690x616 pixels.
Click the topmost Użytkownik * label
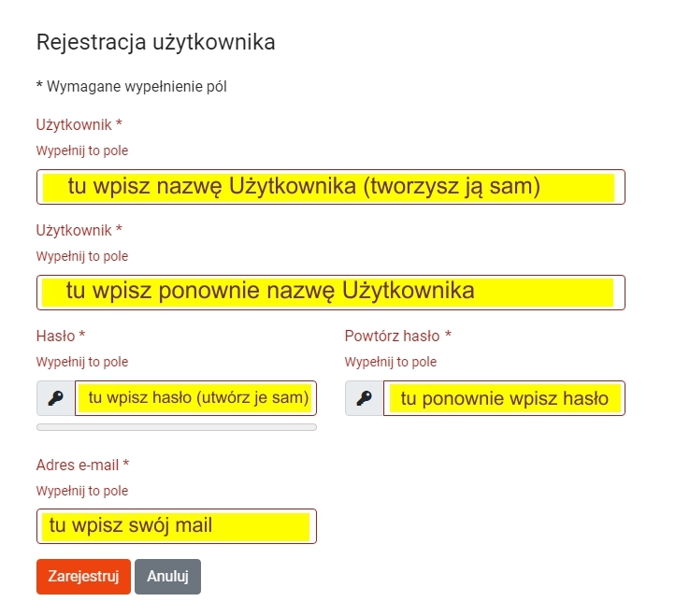pos(79,125)
